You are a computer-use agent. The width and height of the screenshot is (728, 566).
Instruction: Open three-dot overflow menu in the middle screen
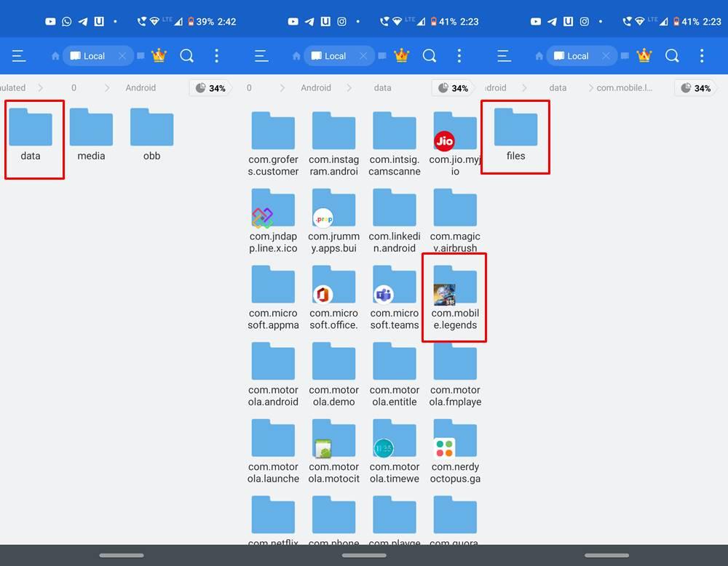[459, 56]
